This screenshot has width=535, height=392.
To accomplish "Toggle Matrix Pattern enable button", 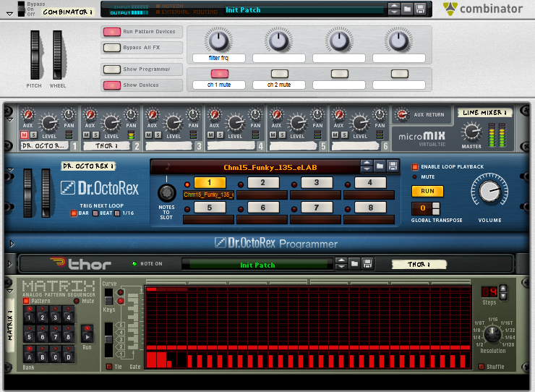I will [x=26, y=301].
